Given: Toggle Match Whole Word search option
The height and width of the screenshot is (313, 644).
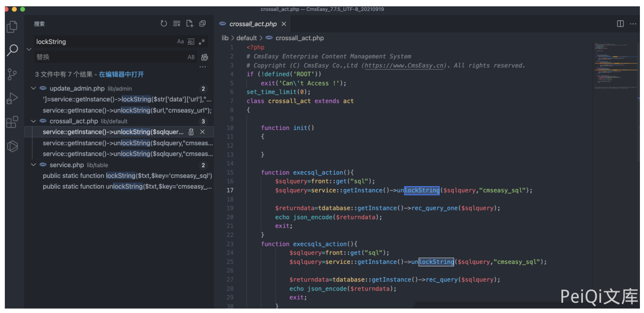Looking at the screenshot, I should tap(191, 42).
